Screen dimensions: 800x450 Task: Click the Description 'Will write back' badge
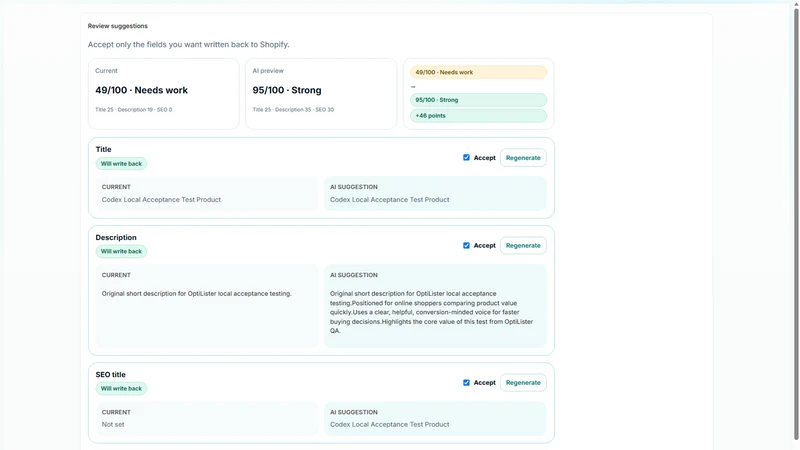121,252
